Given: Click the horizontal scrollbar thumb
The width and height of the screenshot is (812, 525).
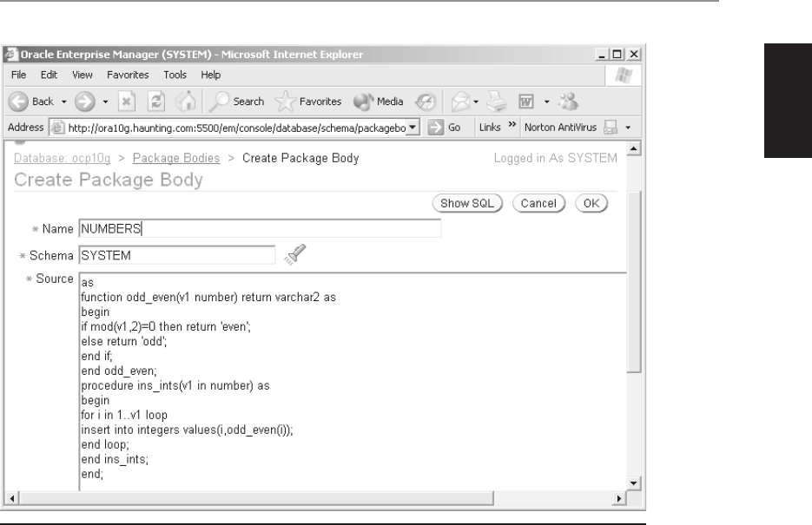Looking at the screenshot, I should coord(257,499).
